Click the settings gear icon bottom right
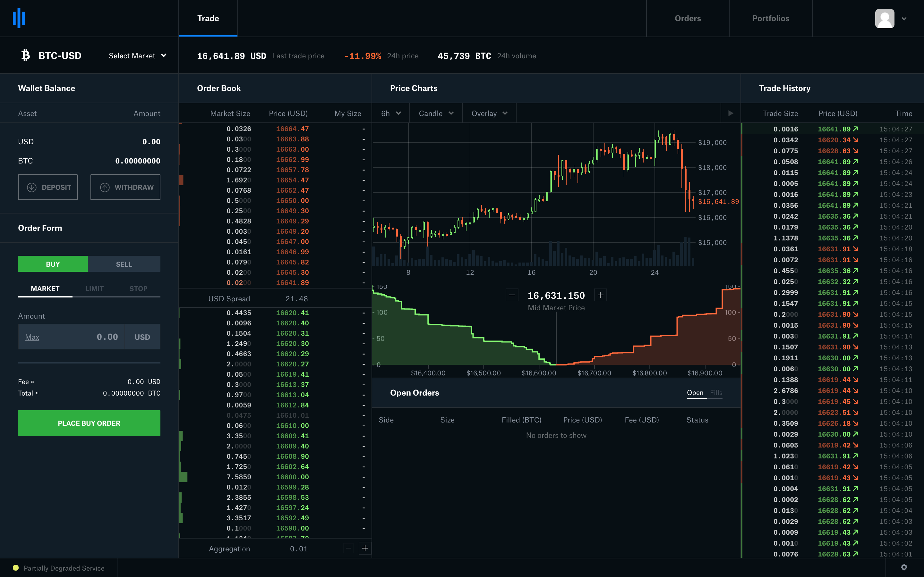The height and width of the screenshot is (577, 924). pyautogui.click(x=904, y=567)
